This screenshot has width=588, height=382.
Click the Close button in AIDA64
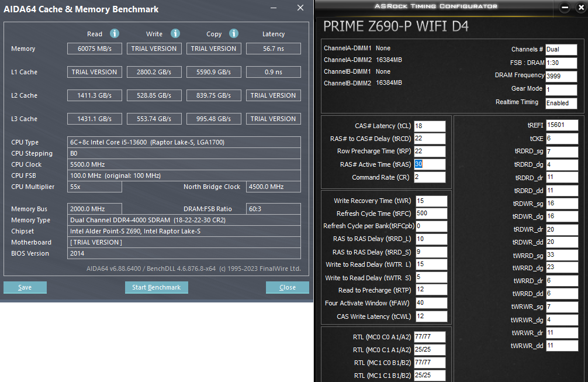(288, 287)
